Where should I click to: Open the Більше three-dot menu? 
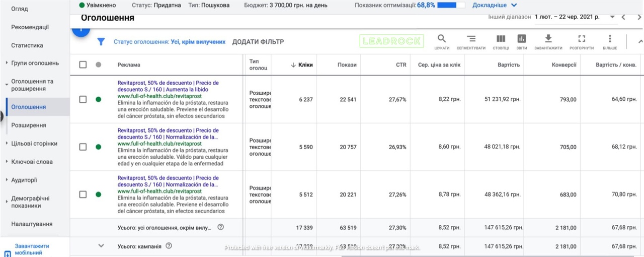610,42
